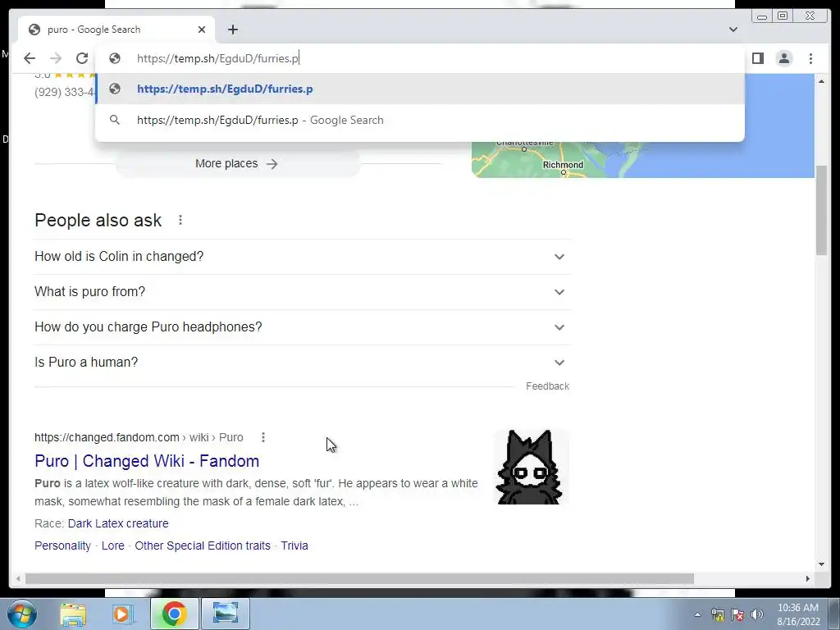
Task: Open the Dark Latex creature link
Action: (x=118, y=523)
